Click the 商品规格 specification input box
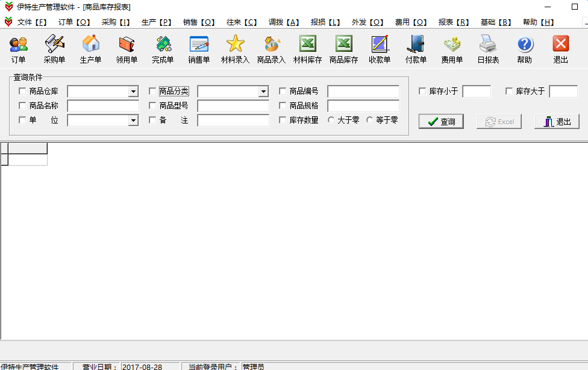 pyautogui.click(x=363, y=105)
